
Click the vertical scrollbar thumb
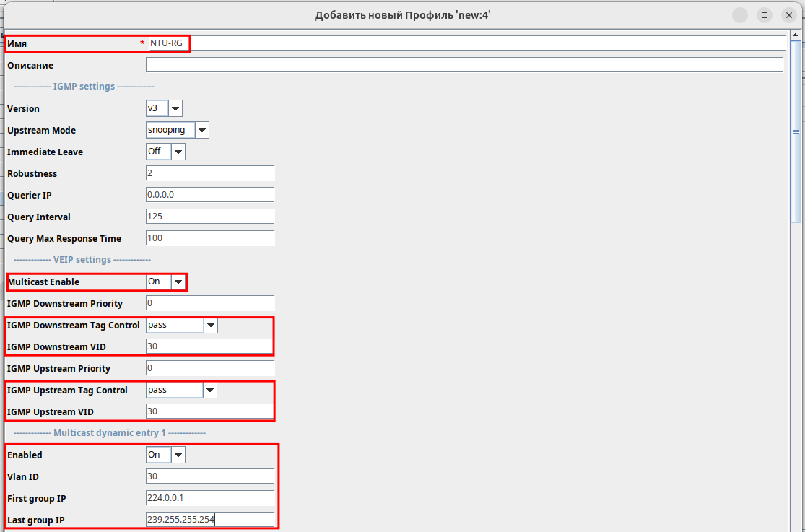[796, 131]
